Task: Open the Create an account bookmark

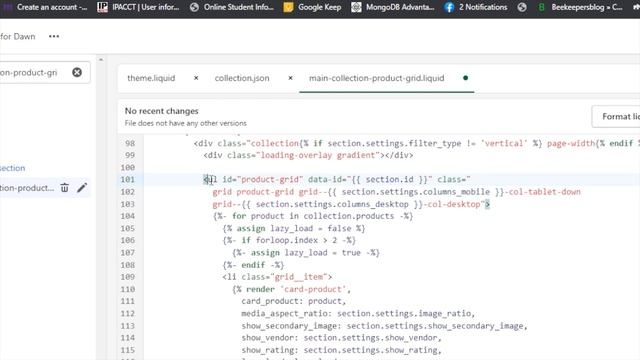Action: point(45,7)
